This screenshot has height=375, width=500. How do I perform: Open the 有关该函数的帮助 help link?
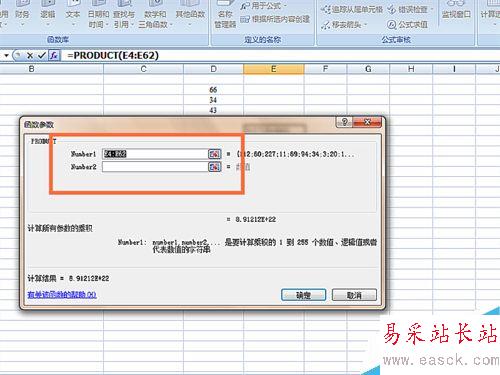(x=62, y=295)
